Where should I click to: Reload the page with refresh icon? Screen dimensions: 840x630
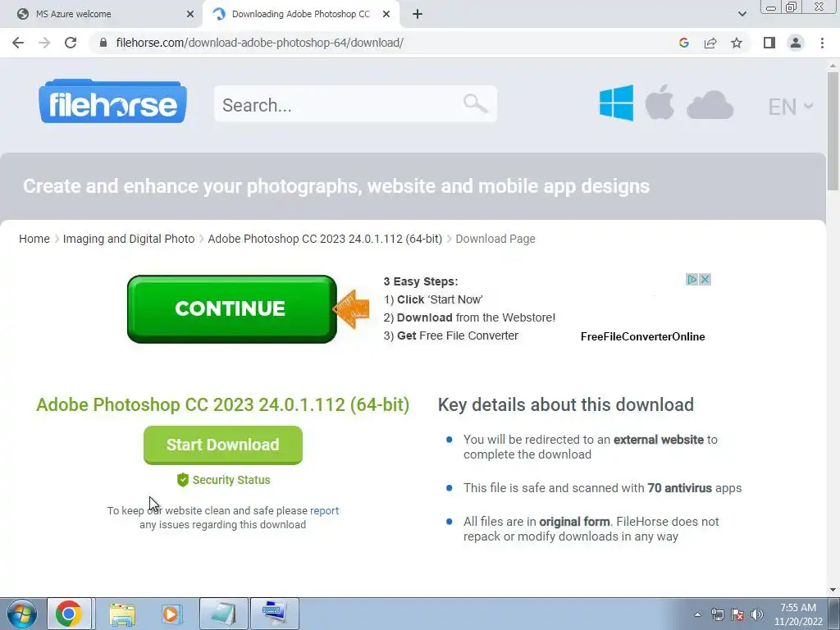71,43
